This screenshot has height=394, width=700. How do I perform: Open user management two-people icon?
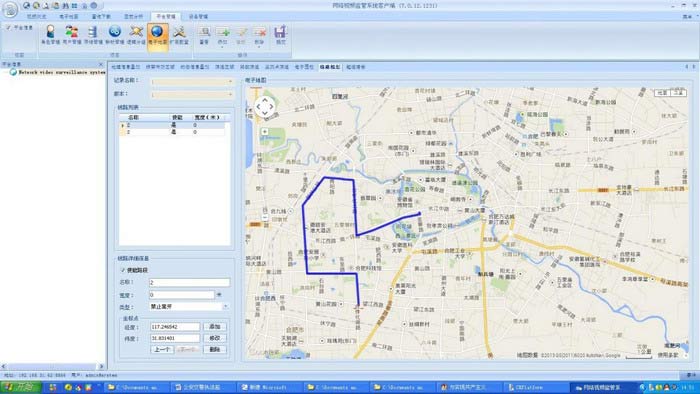point(71,35)
